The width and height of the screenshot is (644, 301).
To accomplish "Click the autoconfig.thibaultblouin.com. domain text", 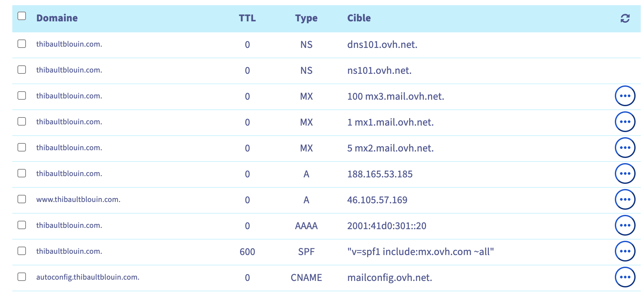I will click(88, 277).
